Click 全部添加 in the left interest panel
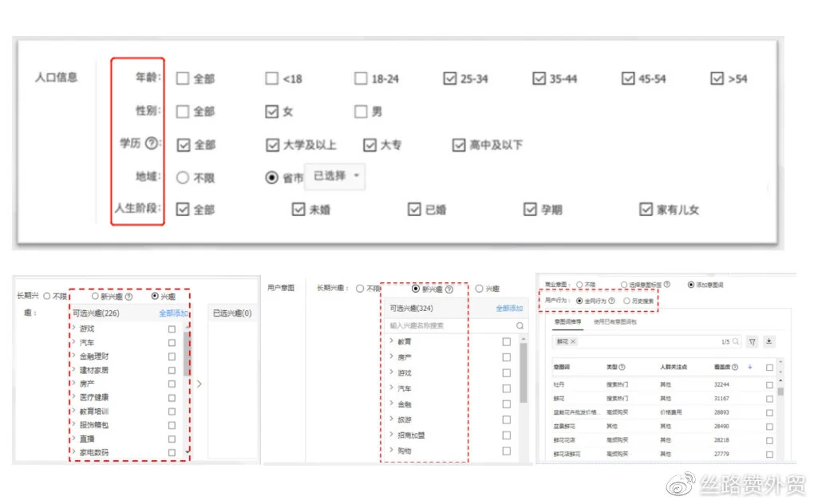This screenshot has height=504, width=814. [174, 313]
